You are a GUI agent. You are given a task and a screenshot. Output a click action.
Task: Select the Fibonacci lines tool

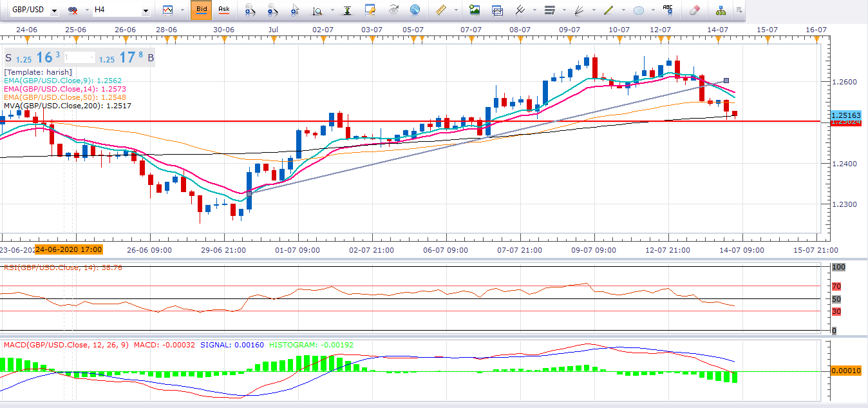tap(551, 9)
